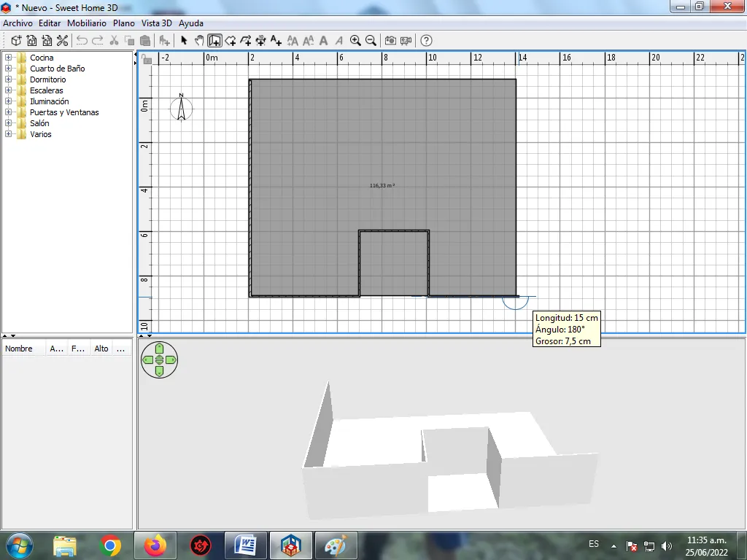Toggle the plan lock icon beside the ruler
747x560 pixels.
(x=147, y=59)
